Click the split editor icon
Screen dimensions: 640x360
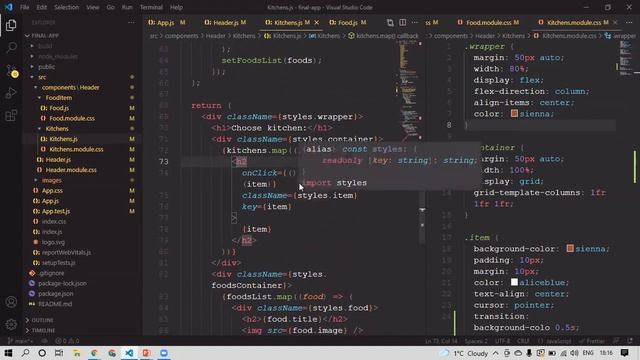tap(402, 22)
